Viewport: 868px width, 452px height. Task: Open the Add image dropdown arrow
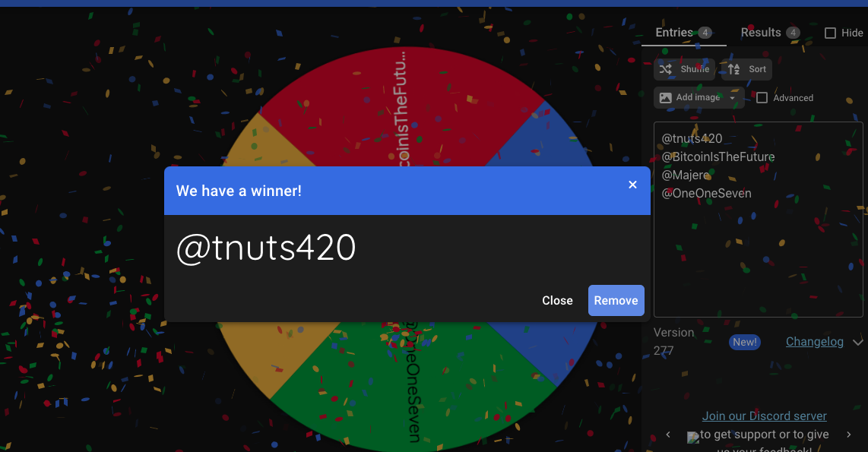pos(733,97)
